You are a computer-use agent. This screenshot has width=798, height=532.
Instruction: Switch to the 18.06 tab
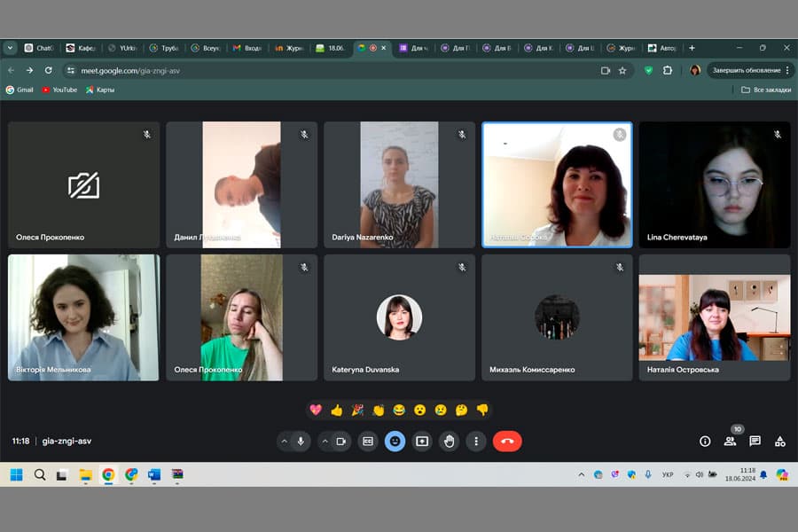(331, 48)
